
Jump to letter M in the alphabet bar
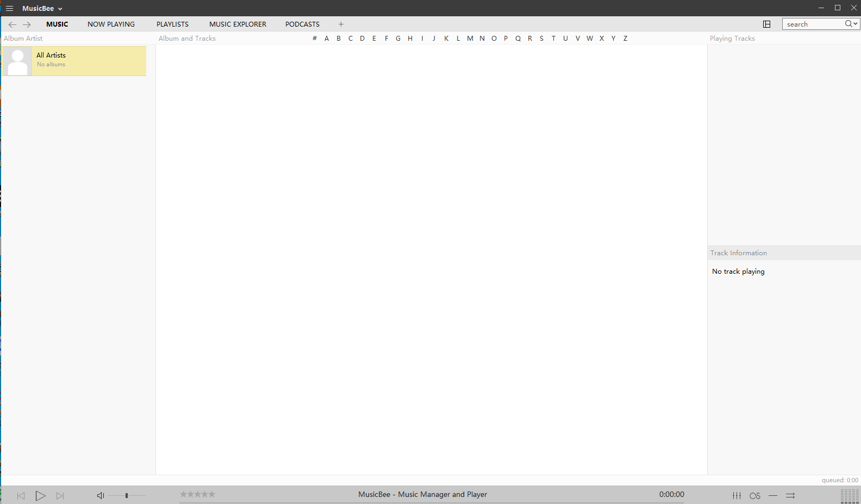470,39
